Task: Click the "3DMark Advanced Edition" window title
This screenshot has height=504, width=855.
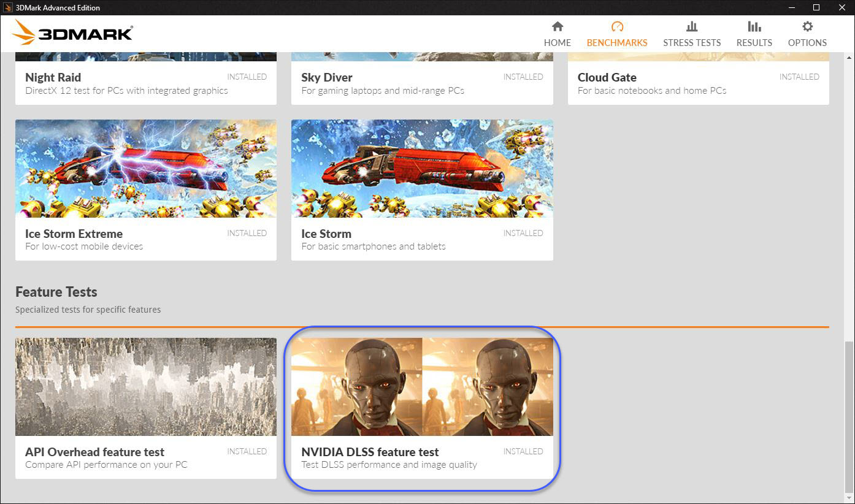Action: (x=58, y=7)
